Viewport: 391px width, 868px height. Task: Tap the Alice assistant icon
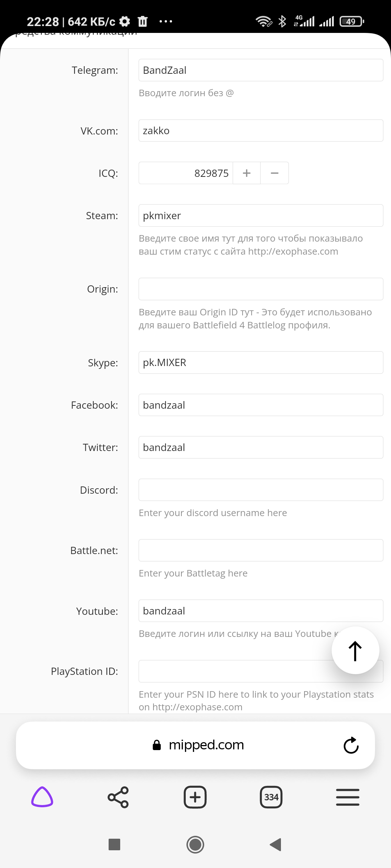click(42, 797)
